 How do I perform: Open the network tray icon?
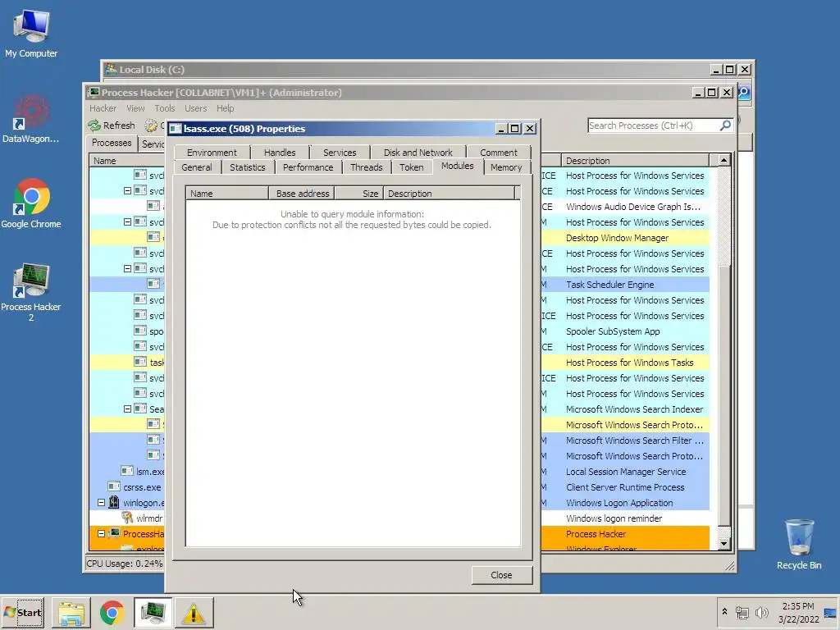tap(742, 612)
